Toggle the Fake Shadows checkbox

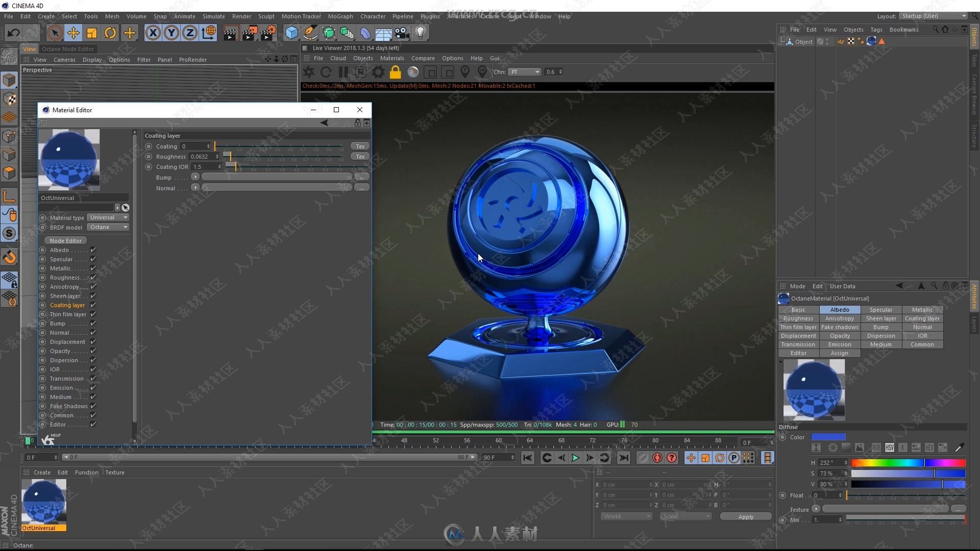[93, 406]
